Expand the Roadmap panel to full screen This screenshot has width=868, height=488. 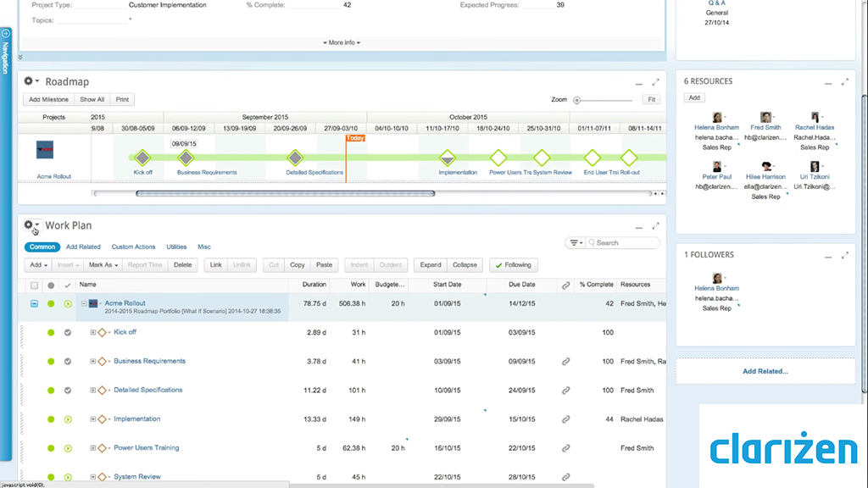point(655,82)
